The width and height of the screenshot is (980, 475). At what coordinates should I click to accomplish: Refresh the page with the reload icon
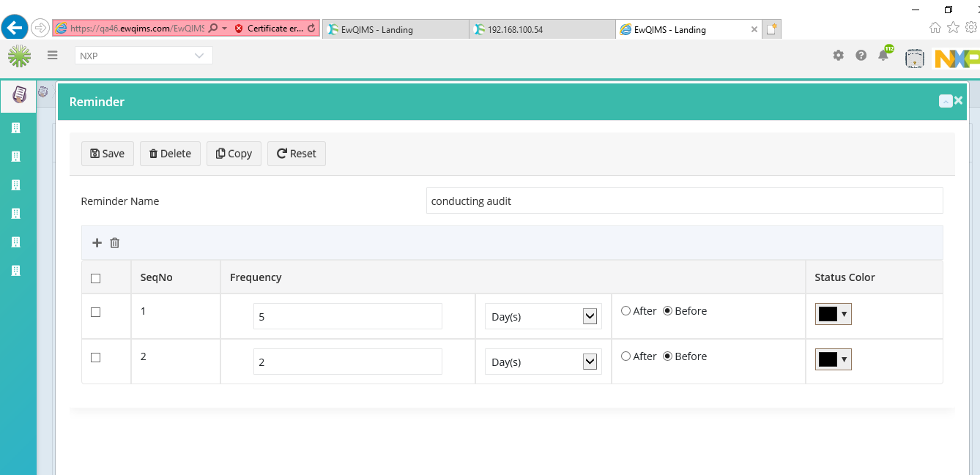coord(312,29)
